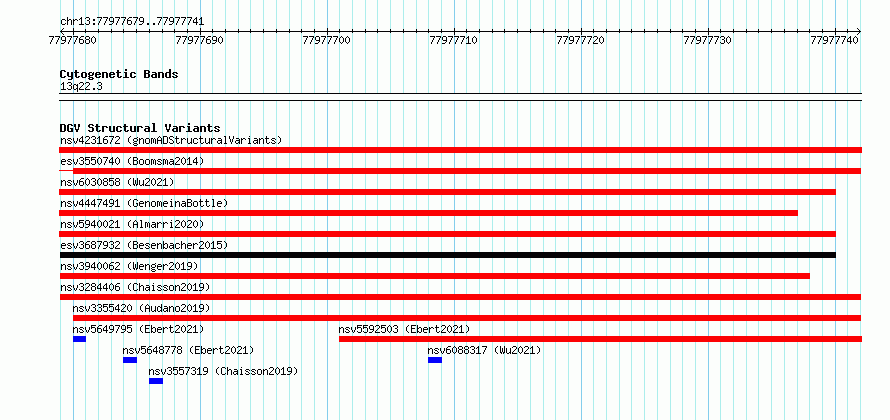Open nsv6030858 (Wu2021) variant label
Viewport: 890px width, 420px height.
117,182
